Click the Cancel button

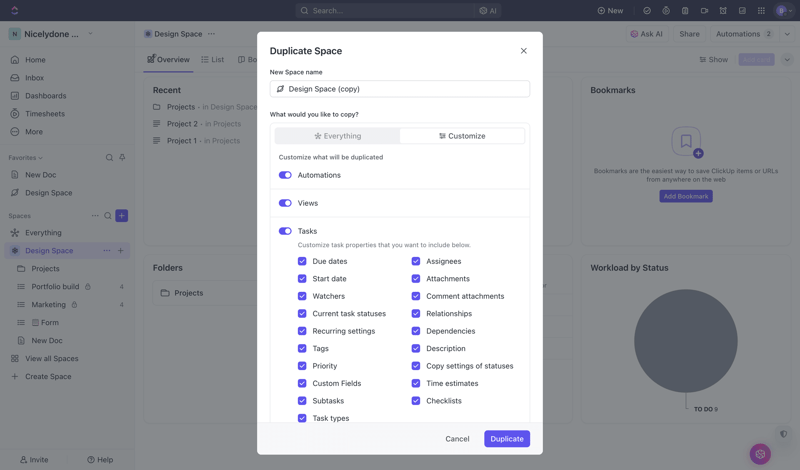[x=457, y=439]
